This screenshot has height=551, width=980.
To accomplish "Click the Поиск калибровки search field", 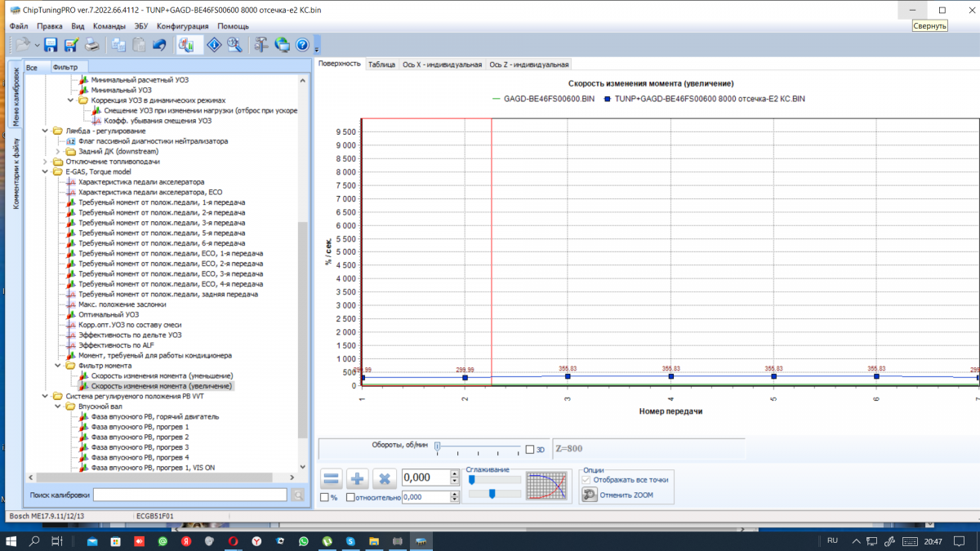I will [189, 495].
